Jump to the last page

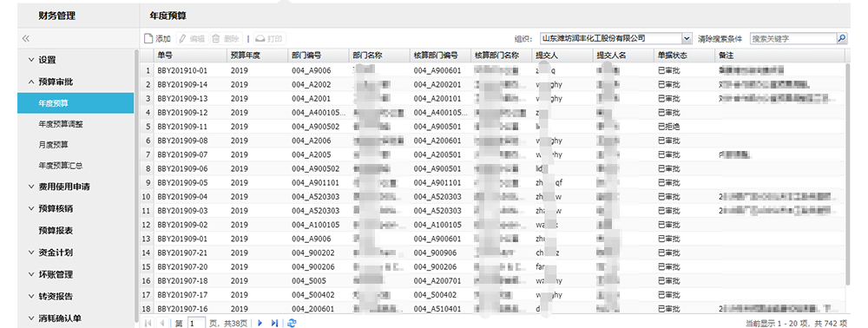[x=274, y=323]
